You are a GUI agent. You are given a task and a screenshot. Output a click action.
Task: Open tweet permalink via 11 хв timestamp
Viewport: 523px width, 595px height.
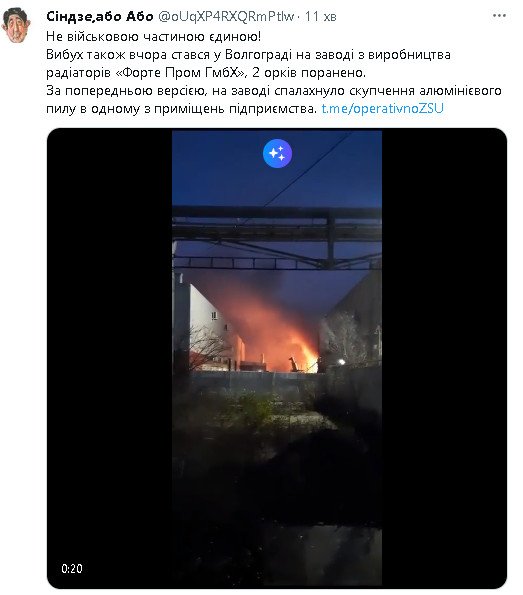tap(321, 16)
